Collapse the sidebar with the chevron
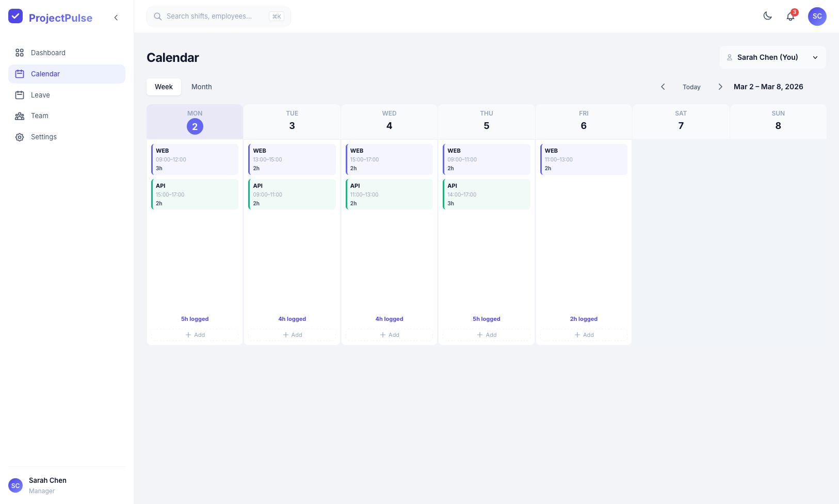The width and height of the screenshot is (839, 504). click(x=116, y=18)
